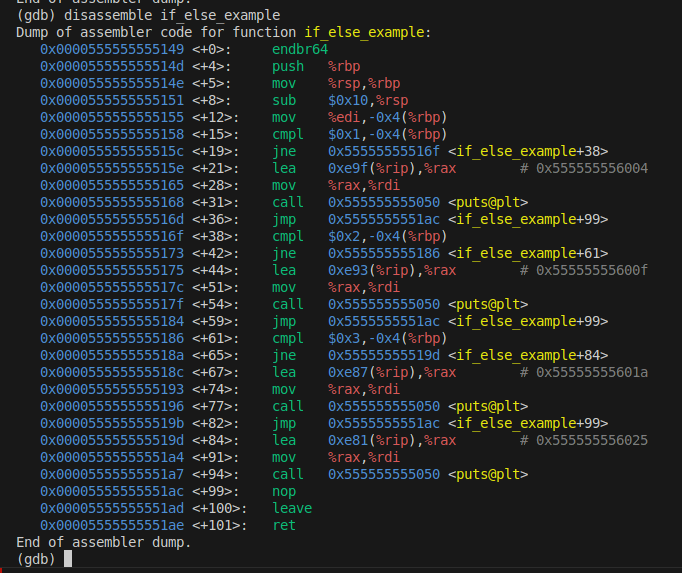The image size is (682, 573).
Task: Click the endbr64 instruction
Action: (x=300, y=49)
